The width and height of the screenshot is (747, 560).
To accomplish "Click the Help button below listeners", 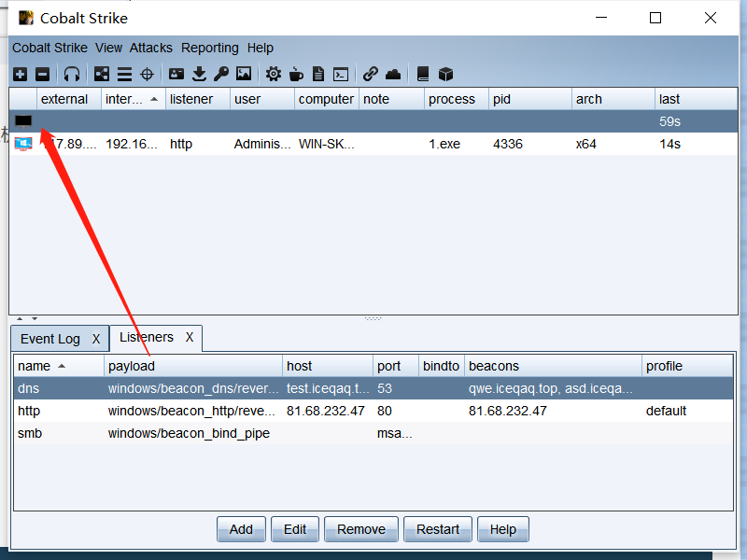I will (503, 529).
